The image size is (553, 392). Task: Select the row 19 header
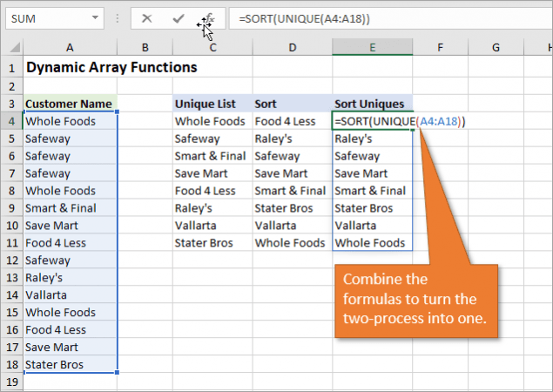coord(11,382)
